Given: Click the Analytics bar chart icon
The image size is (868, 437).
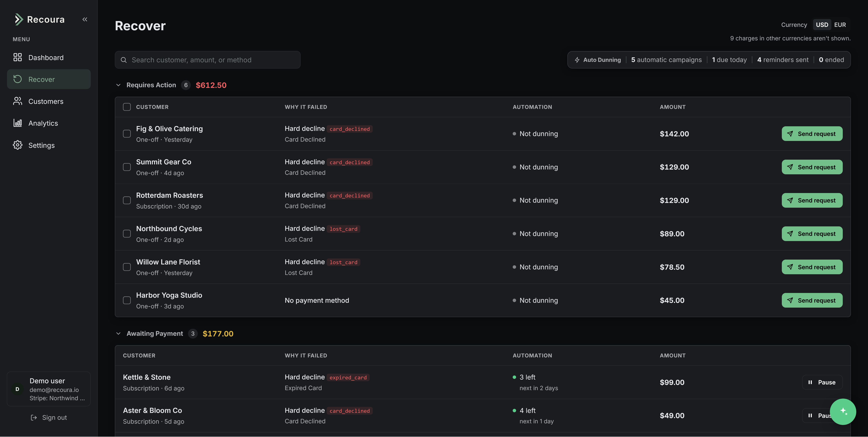Looking at the screenshot, I should [18, 123].
